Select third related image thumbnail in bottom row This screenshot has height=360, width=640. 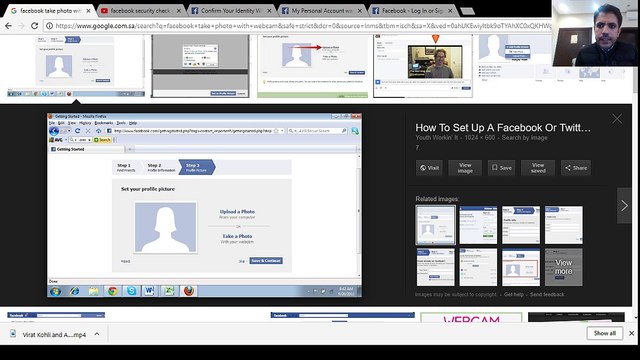click(521, 267)
